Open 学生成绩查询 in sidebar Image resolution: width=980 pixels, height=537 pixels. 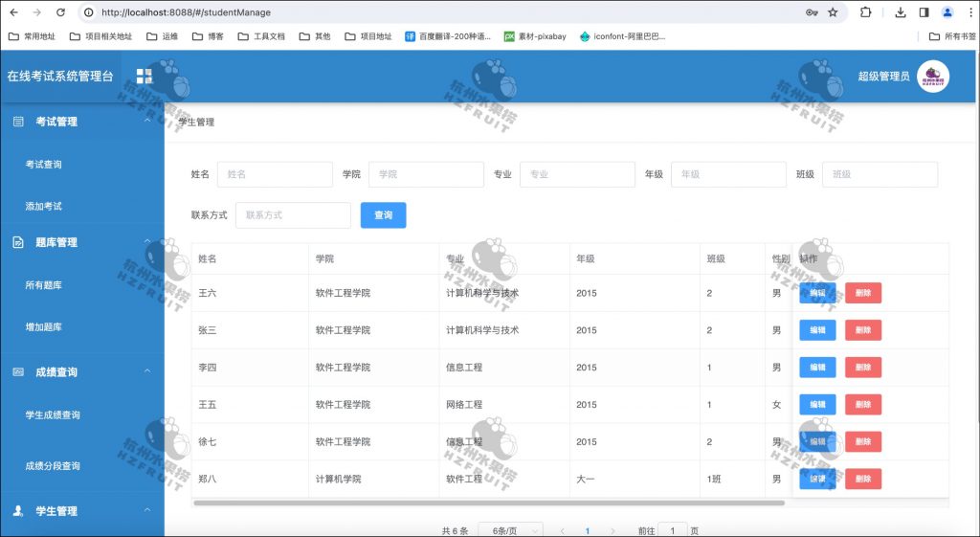pyautogui.click(x=53, y=415)
